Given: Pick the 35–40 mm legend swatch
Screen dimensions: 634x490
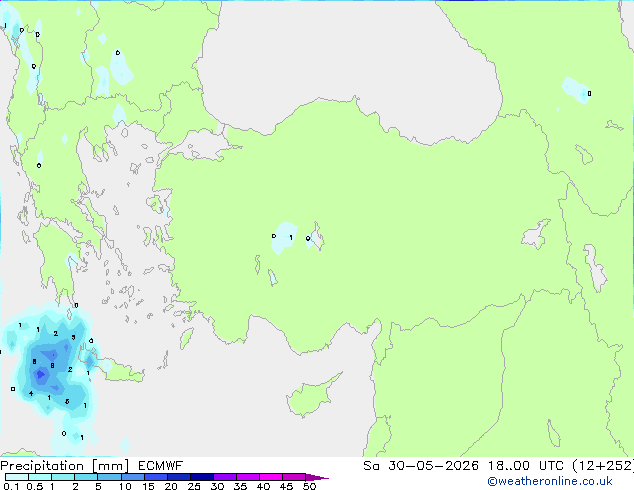Looking at the screenshot, I should (247, 477).
